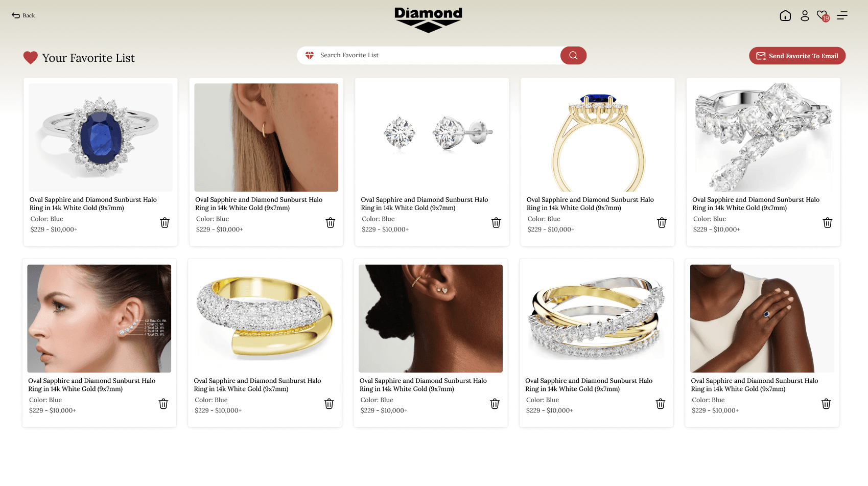Click the red search magnifier button
868x486 pixels.
(573, 55)
